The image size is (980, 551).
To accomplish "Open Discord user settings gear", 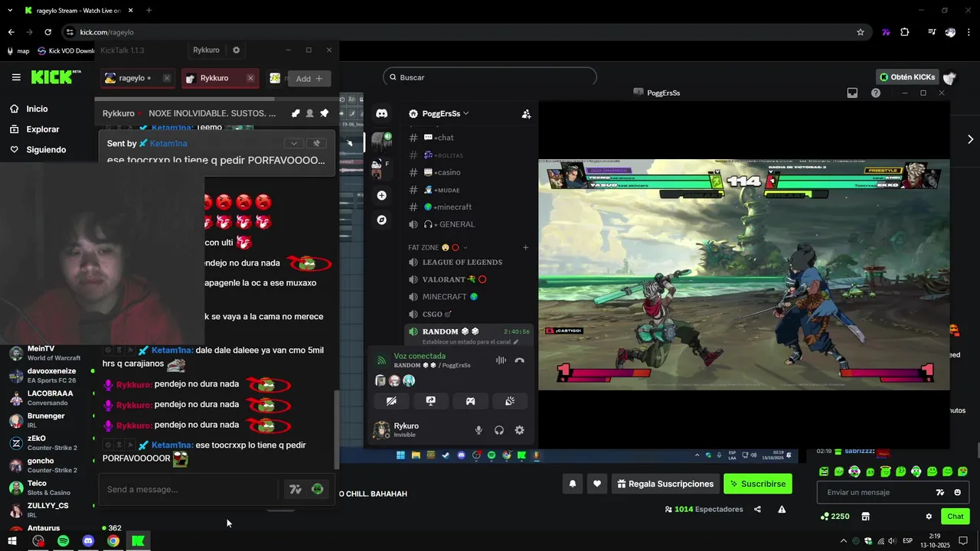I will coord(519,430).
